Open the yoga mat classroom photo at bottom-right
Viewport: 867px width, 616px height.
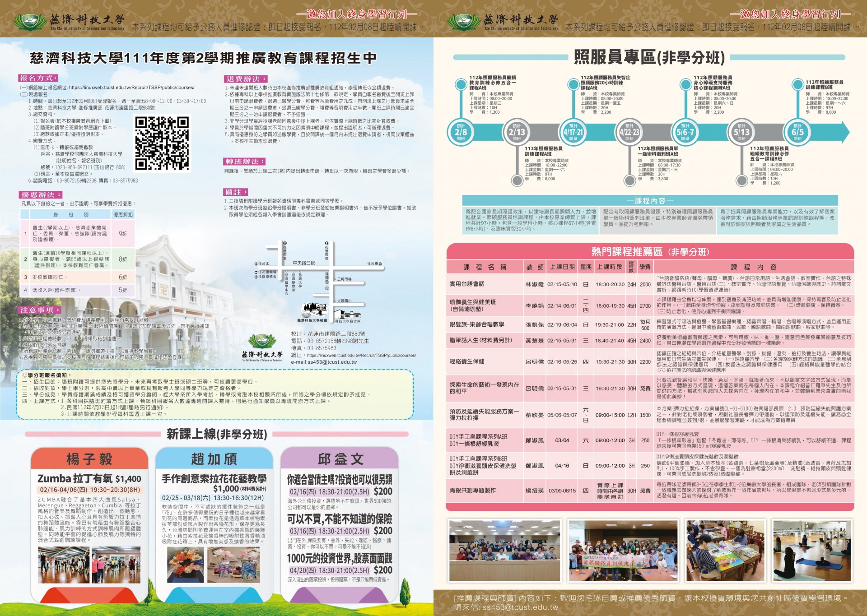(x=811, y=550)
